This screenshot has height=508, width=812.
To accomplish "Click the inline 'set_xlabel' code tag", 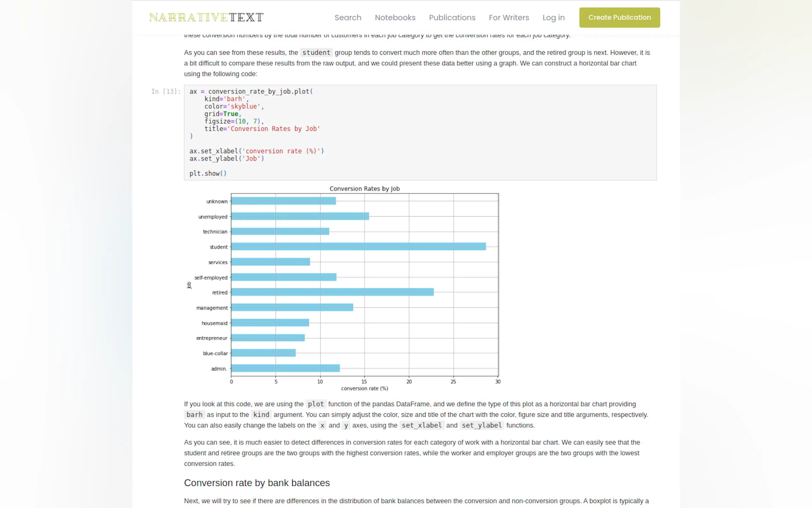I will tap(421, 425).
